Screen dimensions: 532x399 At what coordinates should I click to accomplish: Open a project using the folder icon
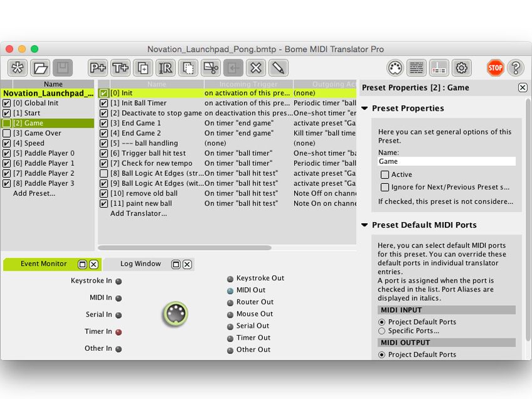coord(40,68)
